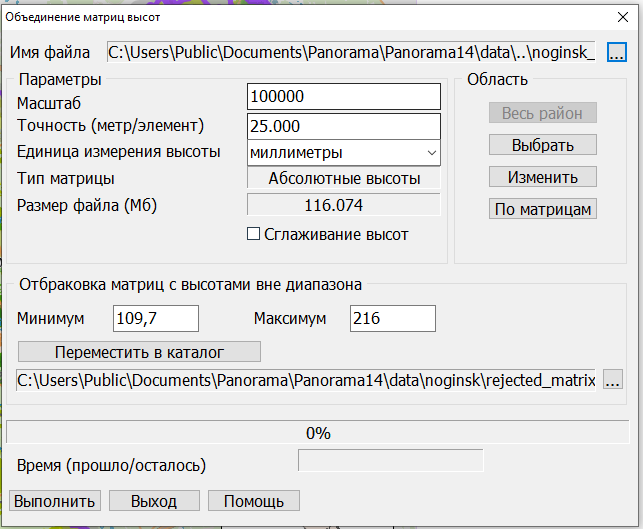
Task: Click the browse button for rejected_matrix folder
Action: coord(613,379)
